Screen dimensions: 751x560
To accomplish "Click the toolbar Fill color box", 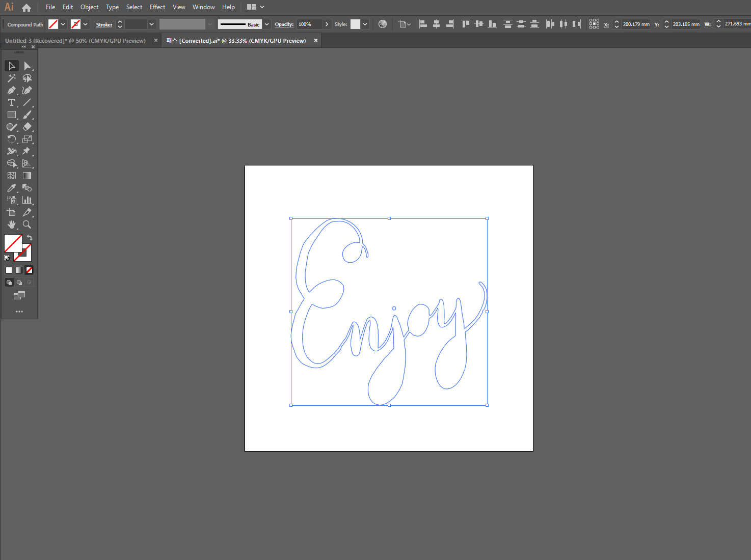I will [x=13, y=243].
